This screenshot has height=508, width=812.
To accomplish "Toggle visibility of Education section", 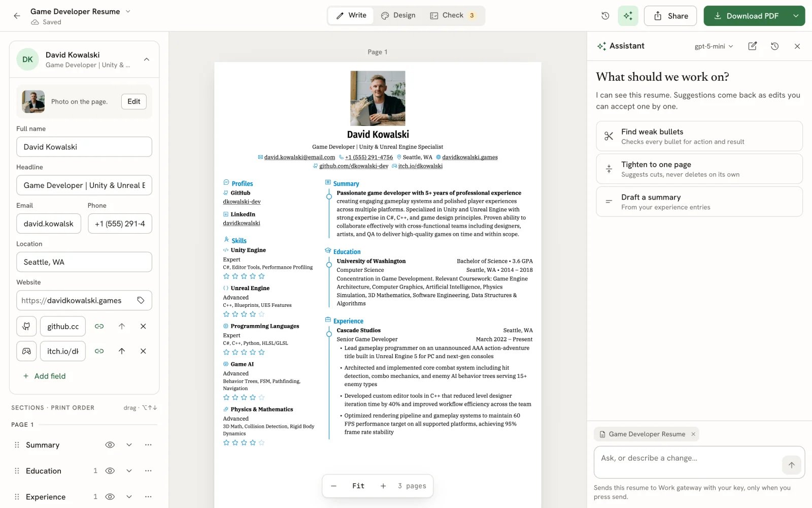I will click(110, 471).
